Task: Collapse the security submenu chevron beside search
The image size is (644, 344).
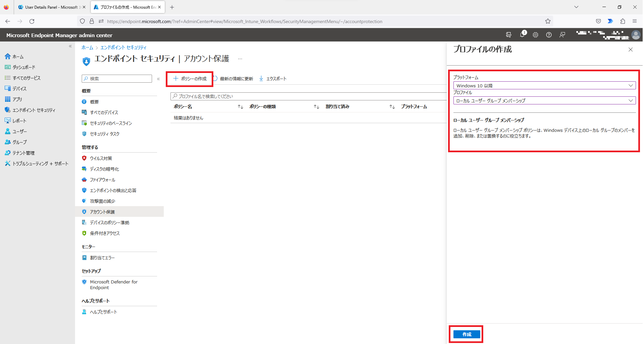Action: 158,79
